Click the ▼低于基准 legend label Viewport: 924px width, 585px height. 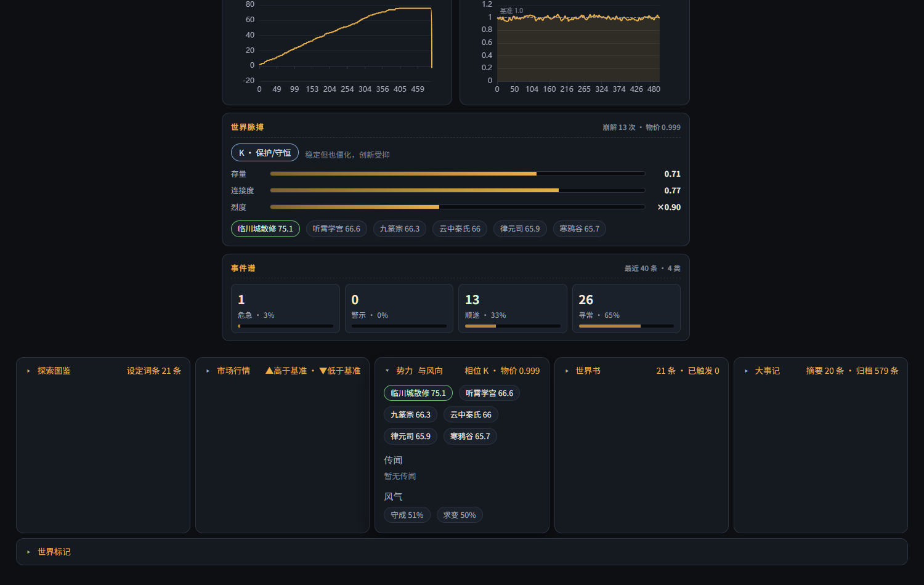click(x=339, y=371)
